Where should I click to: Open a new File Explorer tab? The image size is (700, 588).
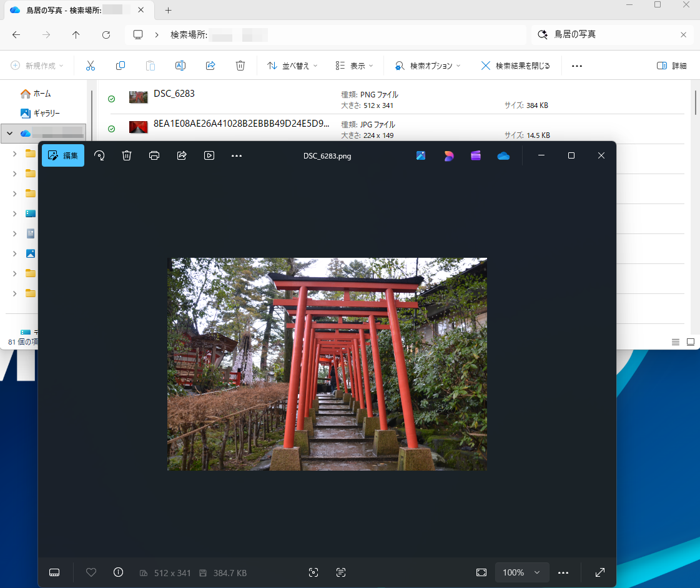click(169, 10)
